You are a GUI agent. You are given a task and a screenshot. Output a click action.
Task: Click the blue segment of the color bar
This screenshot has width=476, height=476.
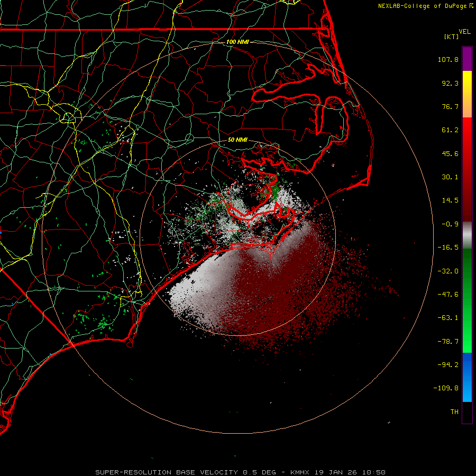[467, 377]
